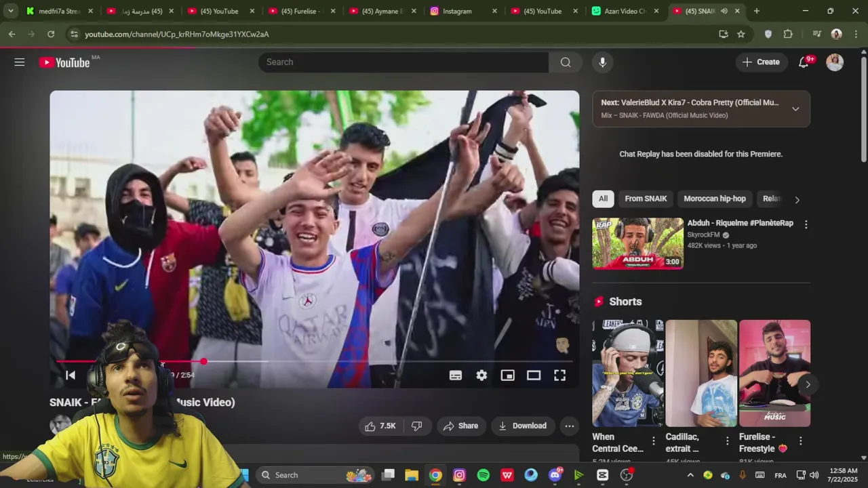Open the SkyrockFM channel link
868x488 pixels.
coord(704,235)
